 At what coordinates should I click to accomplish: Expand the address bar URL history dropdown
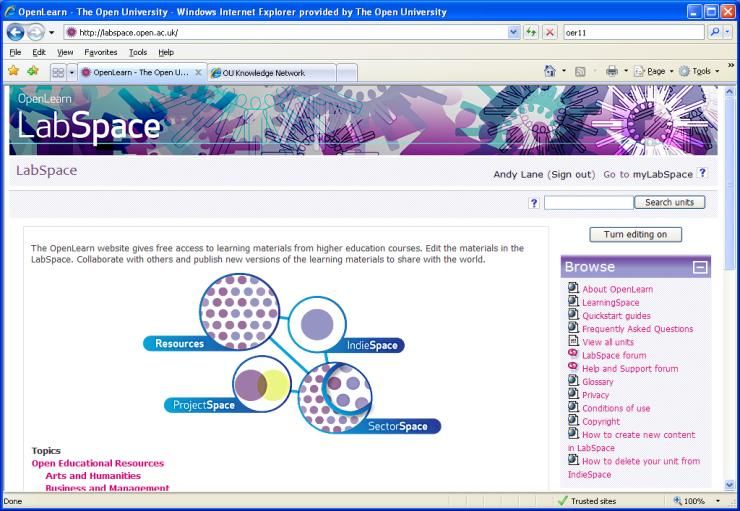tap(513, 33)
